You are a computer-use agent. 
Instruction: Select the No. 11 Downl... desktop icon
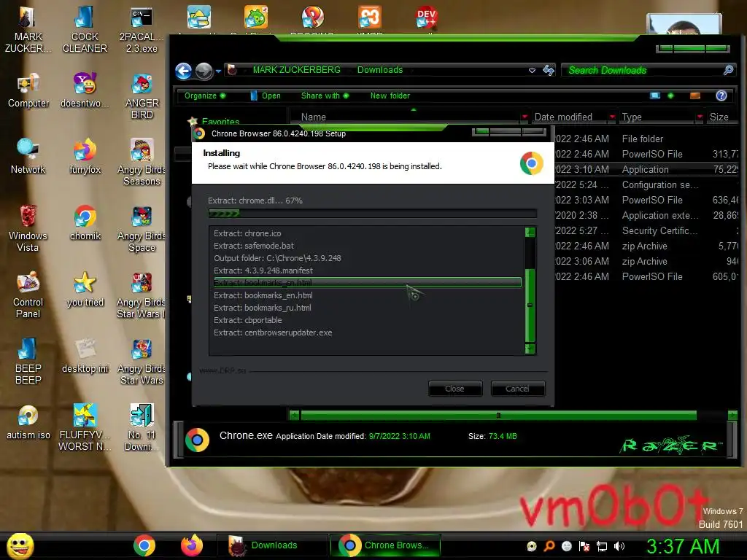click(x=142, y=427)
